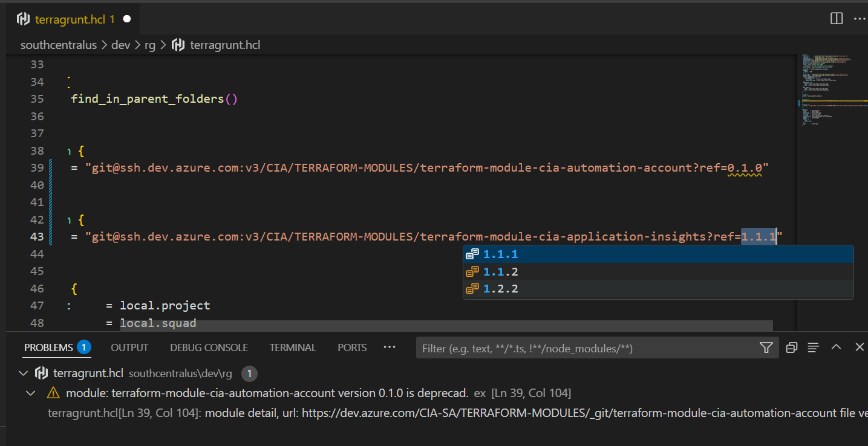Click the horizontal editor scrollbar
The height and width of the screenshot is (446, 868).
[x=446, y=325]
